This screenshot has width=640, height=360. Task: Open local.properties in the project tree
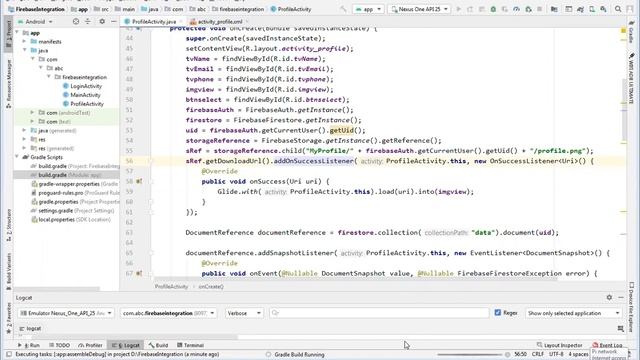click(71, 220)
